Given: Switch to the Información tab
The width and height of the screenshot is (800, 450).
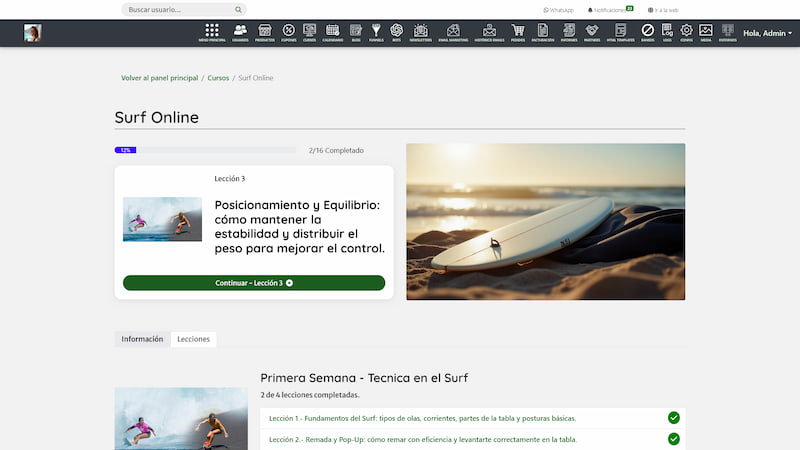Looking at the screenshot, I should tap(142, 339).
